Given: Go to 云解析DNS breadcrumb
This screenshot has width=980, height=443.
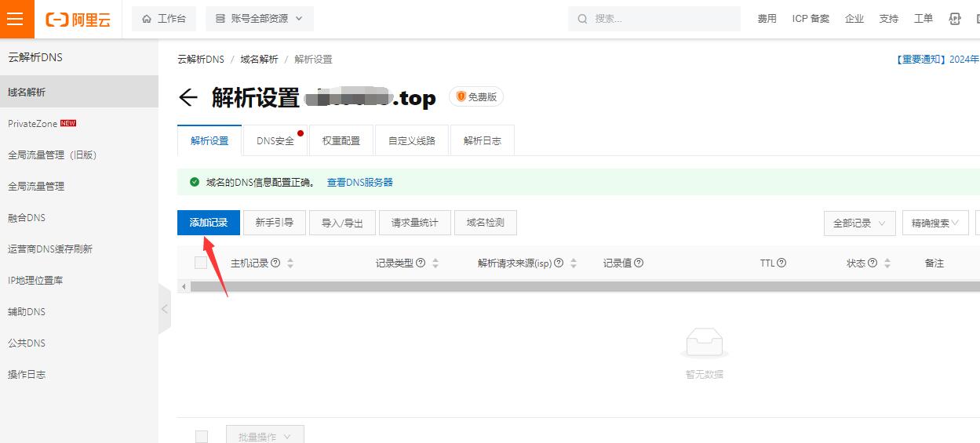Looking at the screenshot, I should 201,60.
